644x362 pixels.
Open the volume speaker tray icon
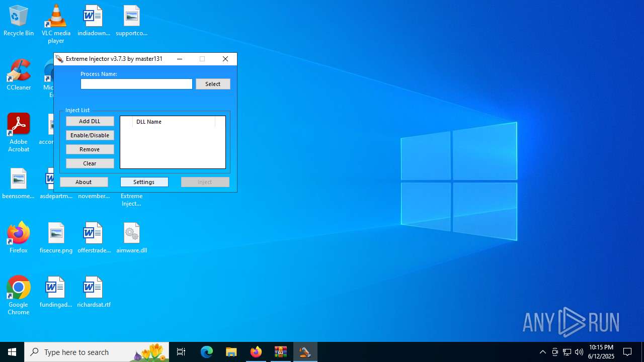pyautogui.click(x=579, y=352)
